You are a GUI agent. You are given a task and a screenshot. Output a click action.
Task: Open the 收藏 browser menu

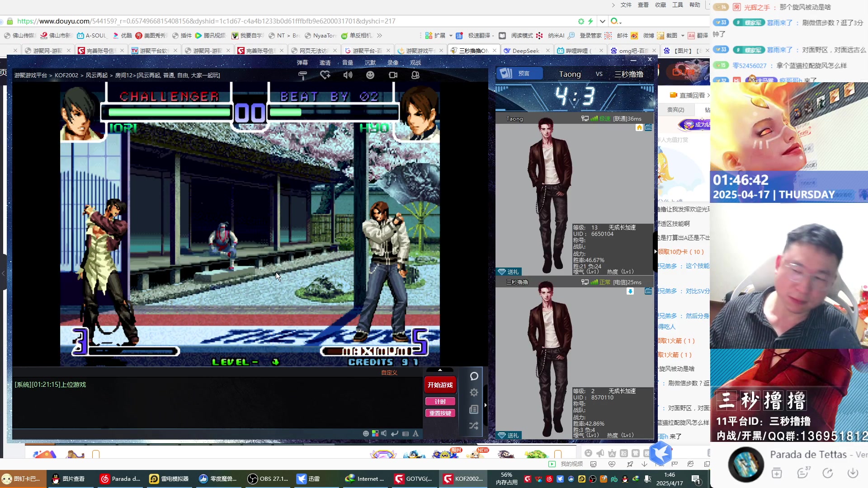[660, 5]
